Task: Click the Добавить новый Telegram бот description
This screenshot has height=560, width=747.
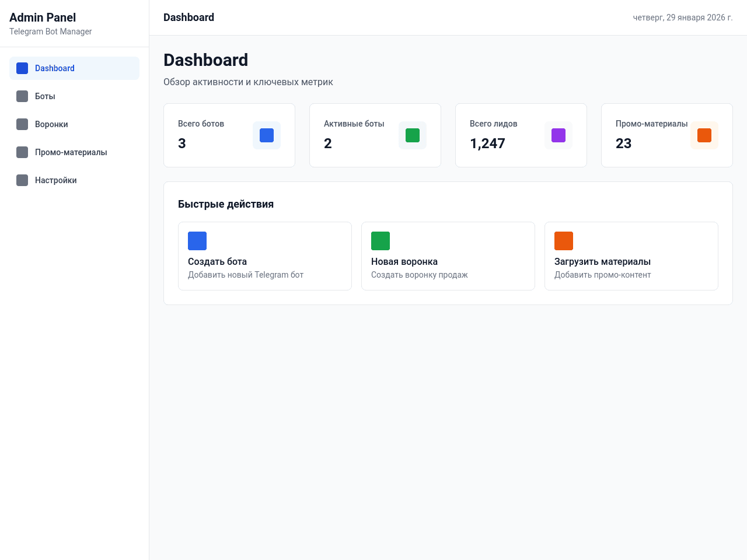Action: 246,275
